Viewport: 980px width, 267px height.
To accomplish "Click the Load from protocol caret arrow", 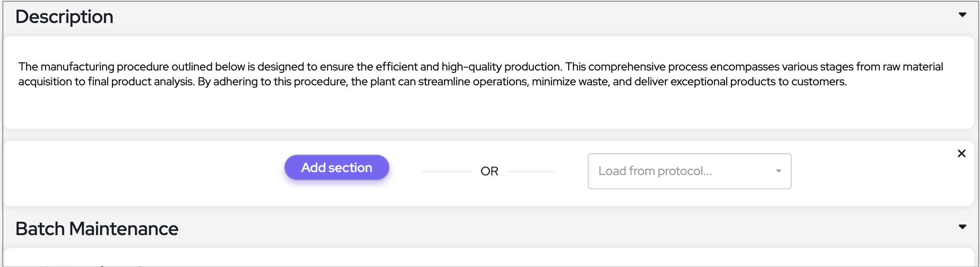I will point(778,171).
